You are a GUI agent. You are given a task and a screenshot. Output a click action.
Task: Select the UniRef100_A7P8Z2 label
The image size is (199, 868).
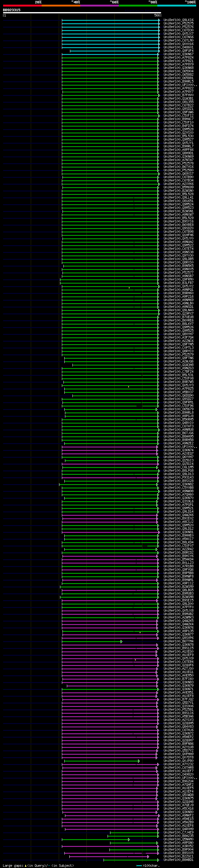[179, 88]
